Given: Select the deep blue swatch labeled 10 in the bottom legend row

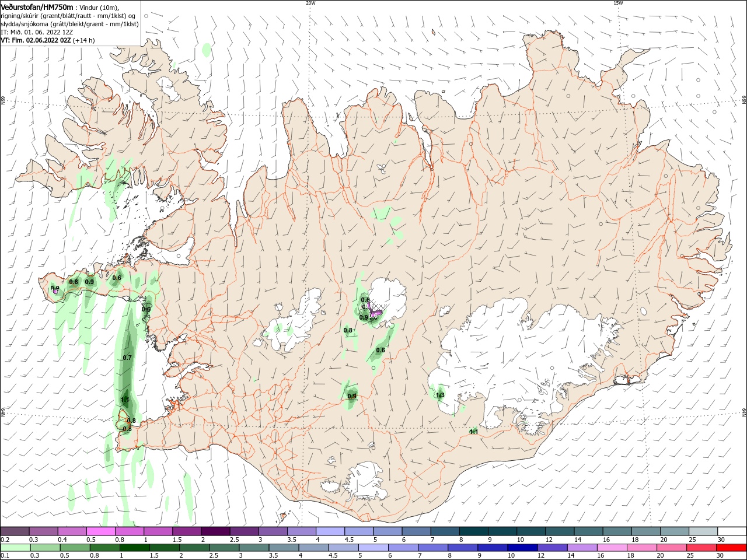Looking at the screenshot, I should [x=522, y=548].
